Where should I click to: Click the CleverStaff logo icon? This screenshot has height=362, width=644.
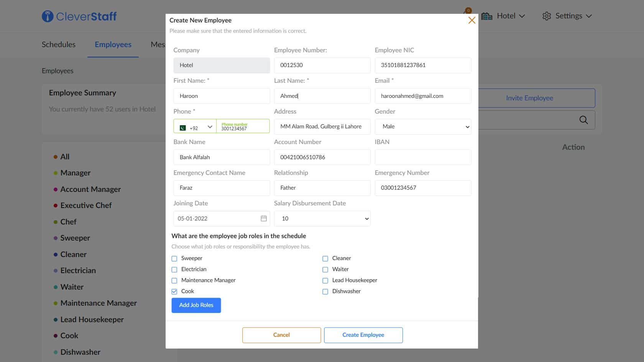click(48, 16)
